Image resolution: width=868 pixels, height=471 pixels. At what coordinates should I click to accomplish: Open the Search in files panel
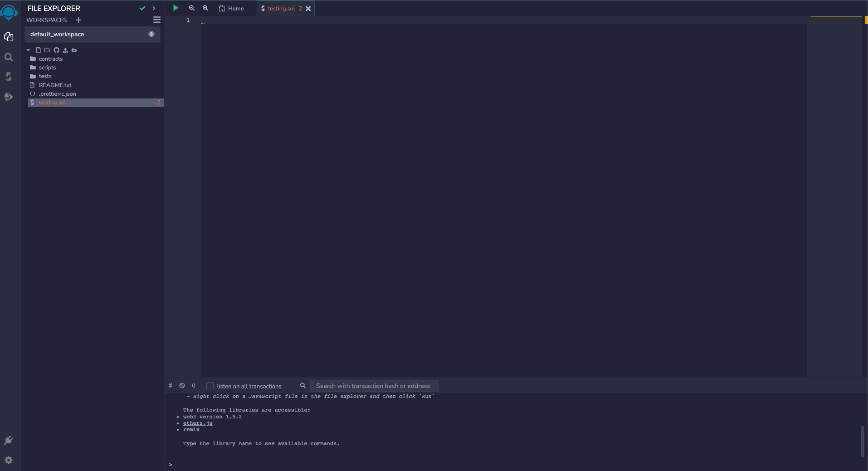pos(9,57)
